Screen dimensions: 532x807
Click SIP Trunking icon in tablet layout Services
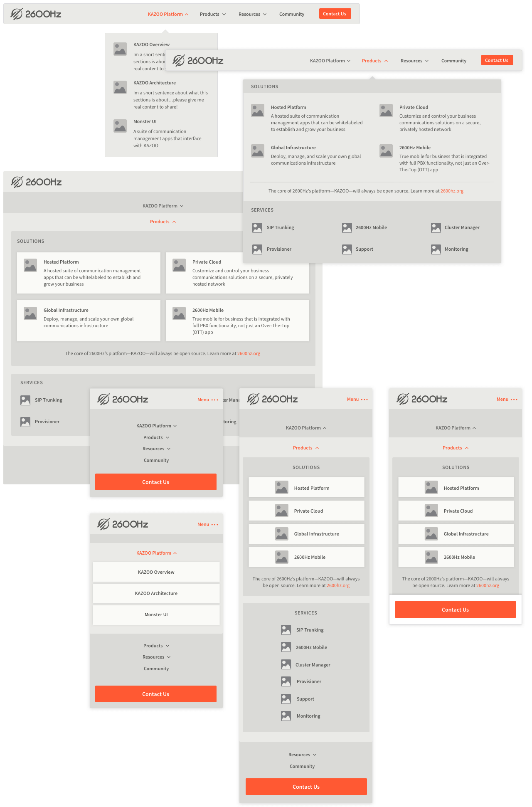coord(25,400)
